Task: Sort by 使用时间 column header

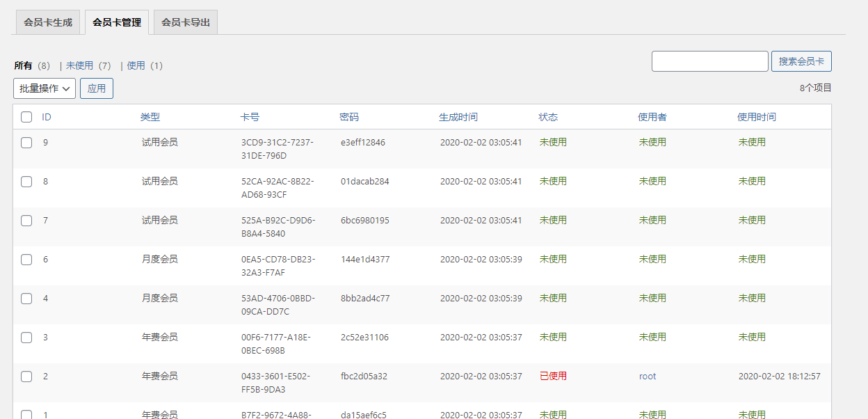Action: [757, 117]
